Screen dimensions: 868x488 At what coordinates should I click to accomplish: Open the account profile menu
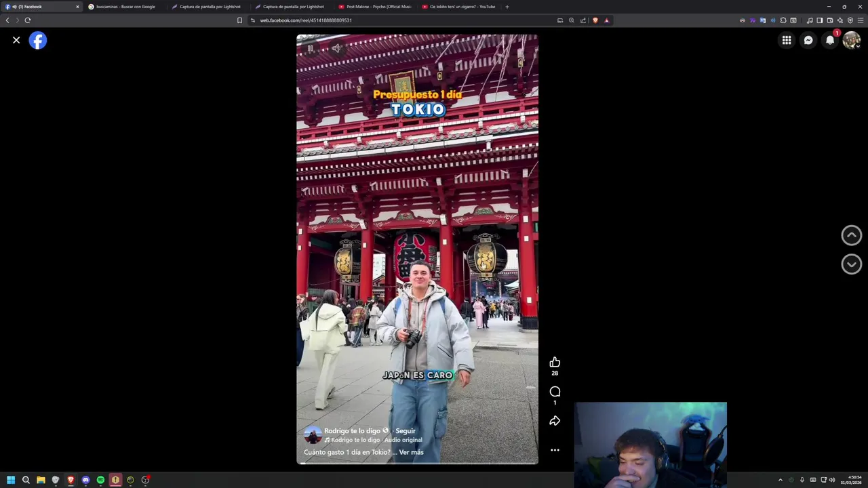coord(852,41)
